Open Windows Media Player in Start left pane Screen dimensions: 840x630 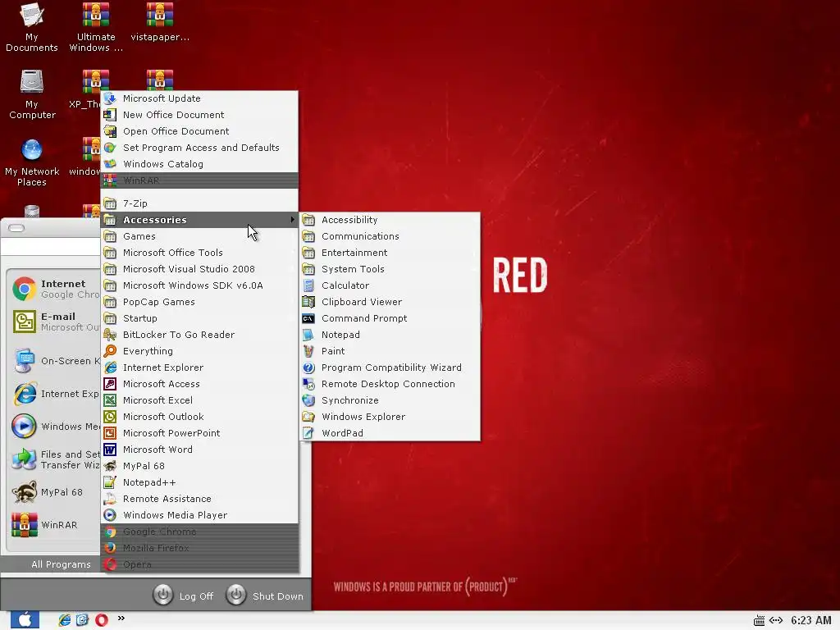click(x=53, y=427)
